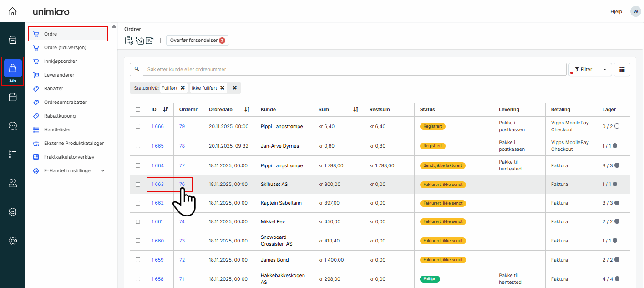Image resolution: width=644 pixels, height=288 pixels.
Task: Open order ID 1 663 link
Action: (157, 184)
